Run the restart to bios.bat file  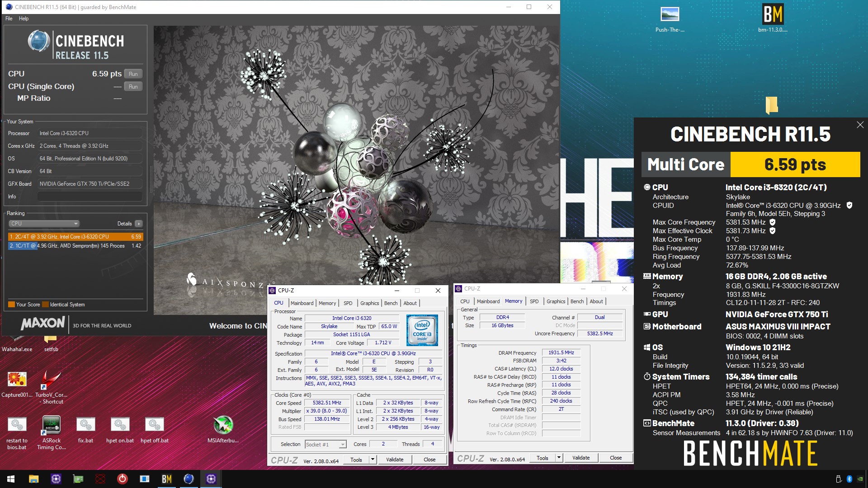17,433
